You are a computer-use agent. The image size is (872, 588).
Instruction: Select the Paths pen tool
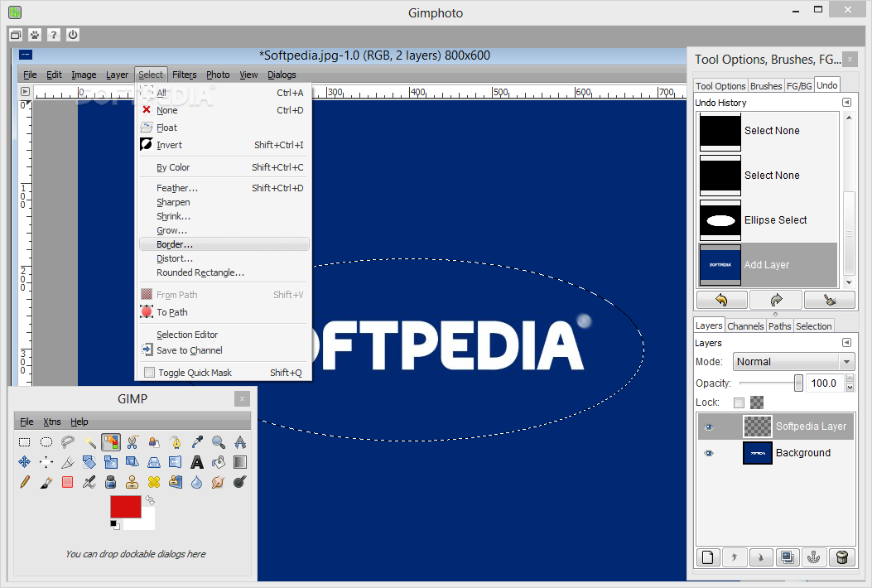[x=176, y=442]
